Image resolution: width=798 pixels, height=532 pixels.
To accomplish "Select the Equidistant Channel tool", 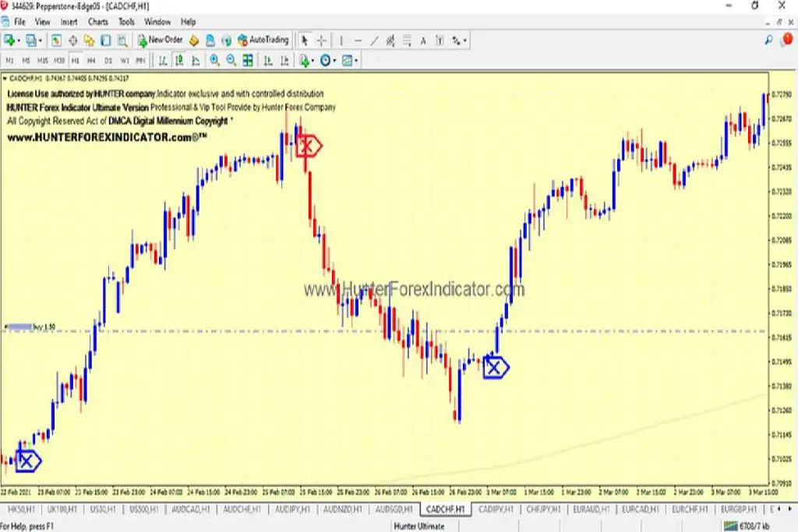I will (x=390, y=41).
